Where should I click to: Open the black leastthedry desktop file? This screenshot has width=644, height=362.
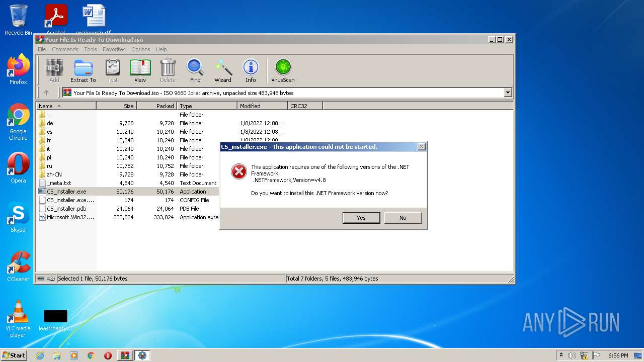point(55,320)
